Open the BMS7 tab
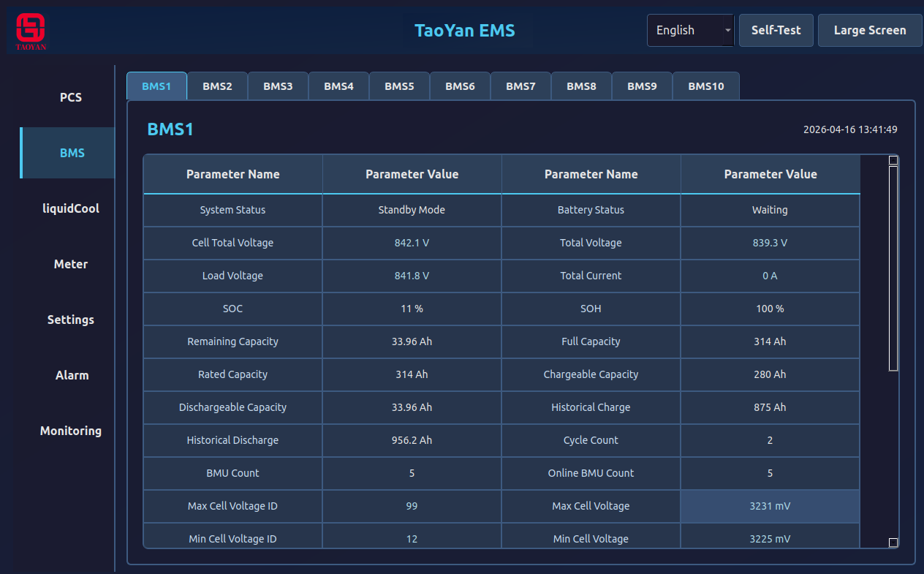The image size is (924, 574). pyautogui.click(x=520, y=86)
